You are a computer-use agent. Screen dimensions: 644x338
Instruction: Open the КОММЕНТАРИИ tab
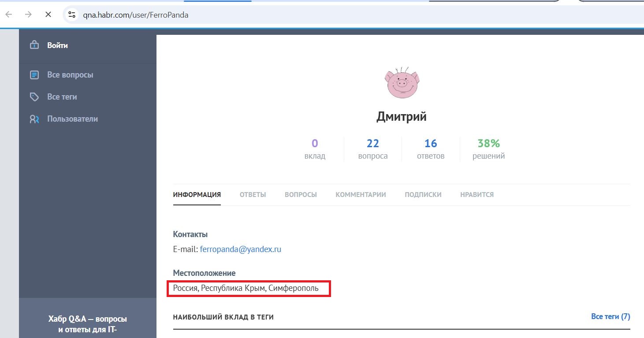click(361, 194)
